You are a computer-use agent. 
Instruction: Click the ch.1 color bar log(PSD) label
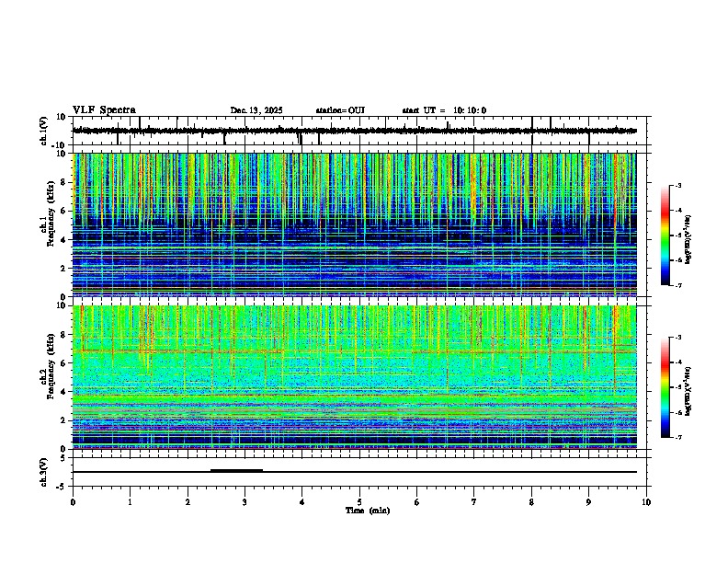click(x=688, y=240)
